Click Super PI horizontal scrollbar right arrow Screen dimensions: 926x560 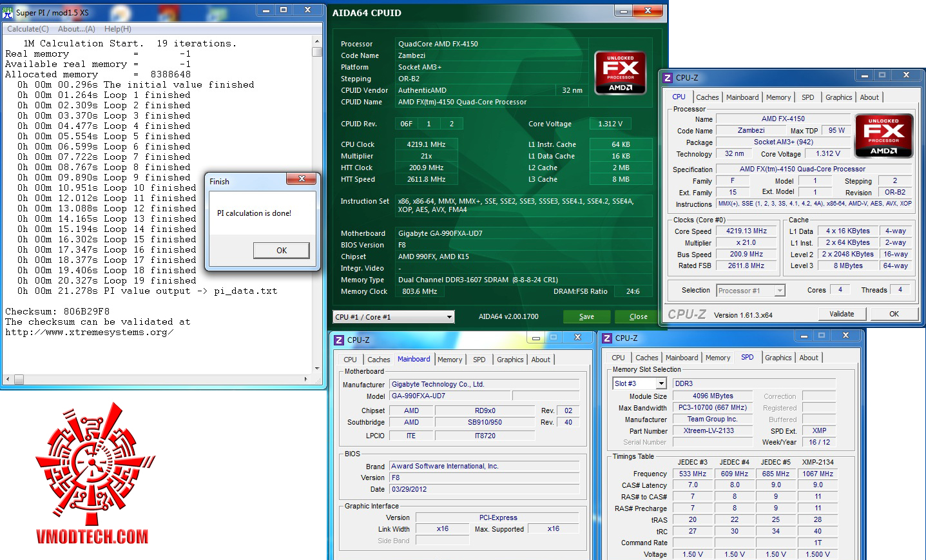click(305, 379)
